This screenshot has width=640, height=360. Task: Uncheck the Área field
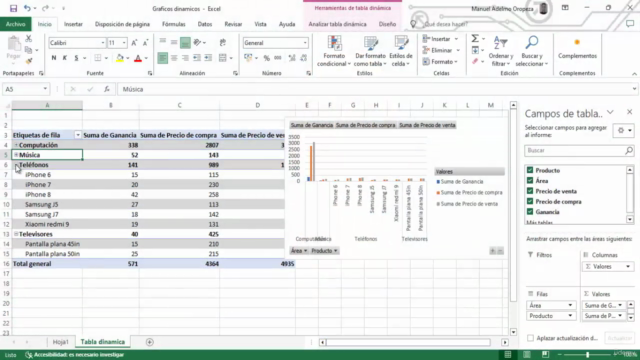pos(530,180)
